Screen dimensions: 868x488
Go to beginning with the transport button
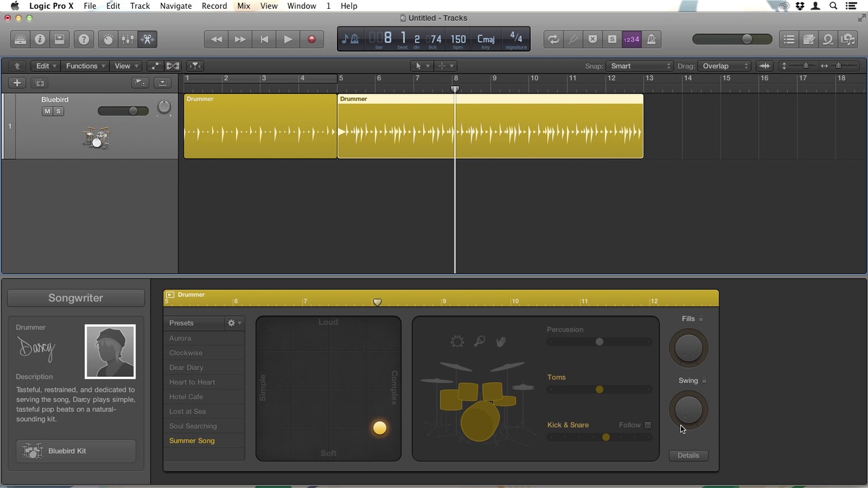[x=264, y=39]
